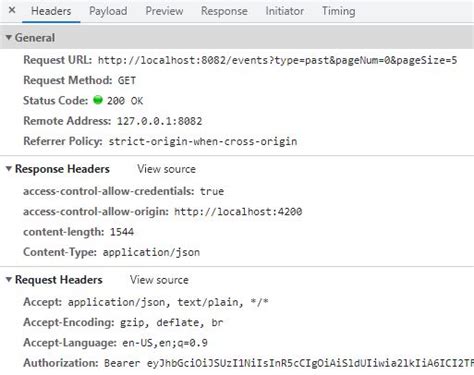Click the Response Headers section title
Image resolution: width=474 pixels, height=375 pixels.
click(x=62, y=169)
